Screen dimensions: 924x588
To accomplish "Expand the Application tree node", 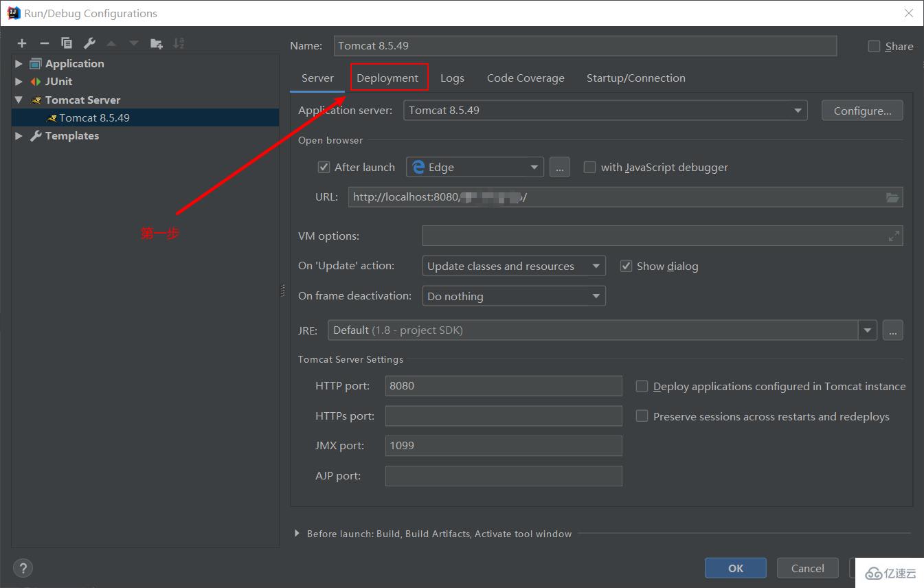I will [x=19, y=64].
